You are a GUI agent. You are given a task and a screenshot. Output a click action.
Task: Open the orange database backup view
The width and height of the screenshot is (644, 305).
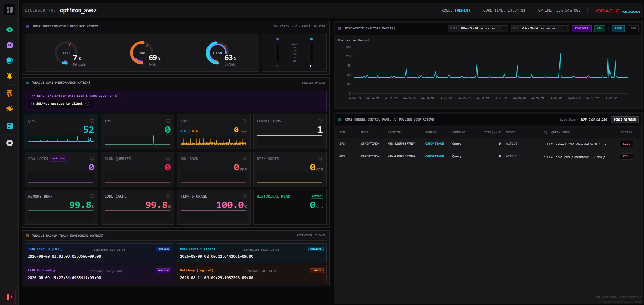10,93
